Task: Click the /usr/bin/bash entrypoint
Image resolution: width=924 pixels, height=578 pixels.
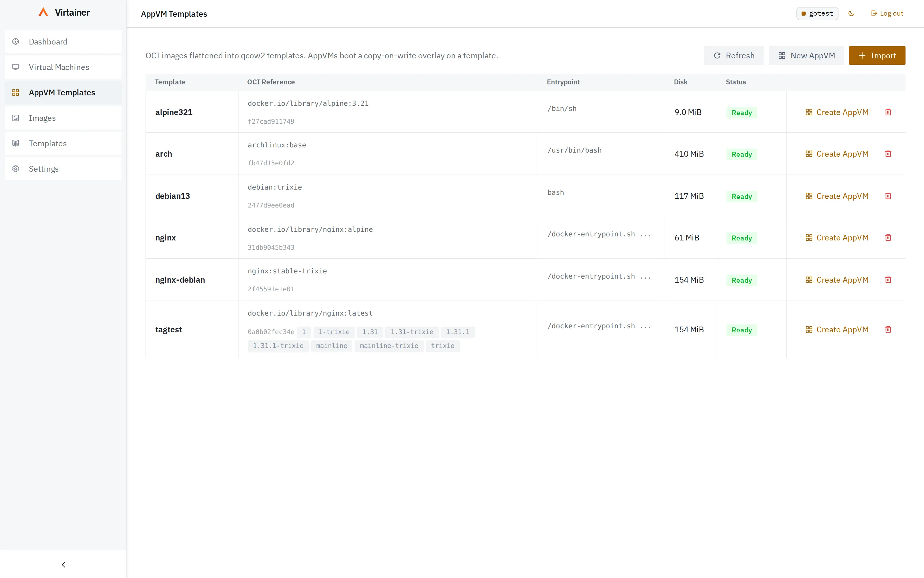Action: click(574, 150)
